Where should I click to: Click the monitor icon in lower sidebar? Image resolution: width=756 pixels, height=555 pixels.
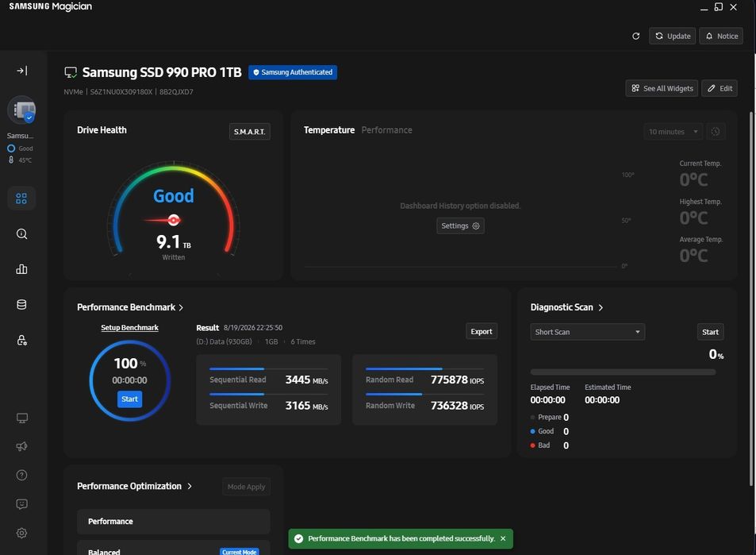pyautogui.click(x=21, y=418)
